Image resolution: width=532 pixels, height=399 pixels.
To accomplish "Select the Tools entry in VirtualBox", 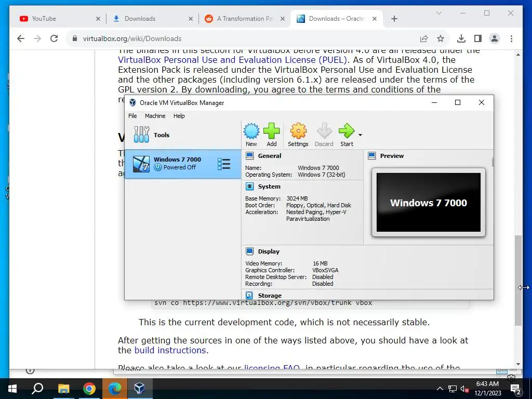I will pos(183,135).
